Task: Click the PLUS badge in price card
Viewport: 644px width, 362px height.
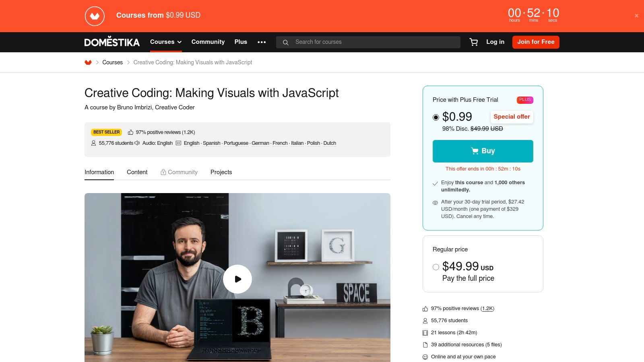Action: 525,100
